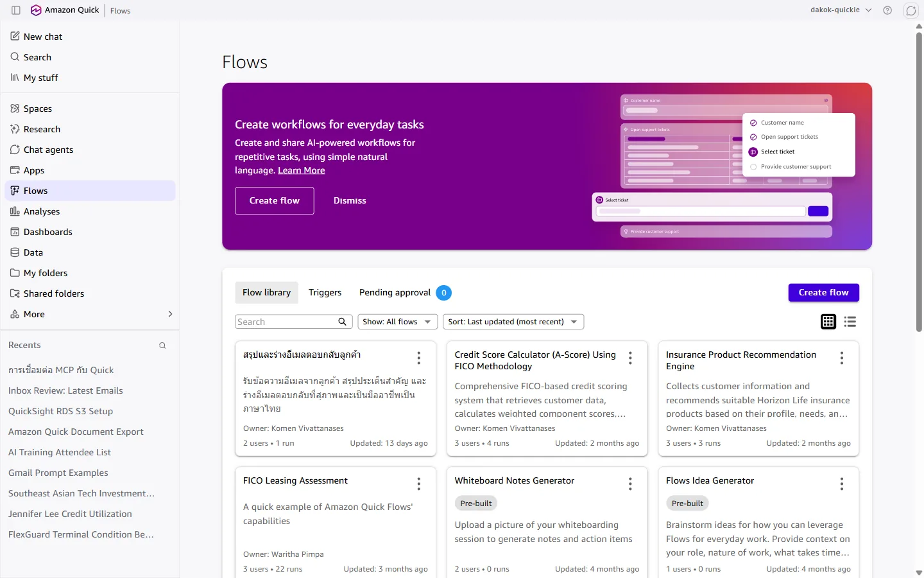Open options menu for Flows Idea Generator
Viewport: 924px width, 578px height.
(842, 484)
